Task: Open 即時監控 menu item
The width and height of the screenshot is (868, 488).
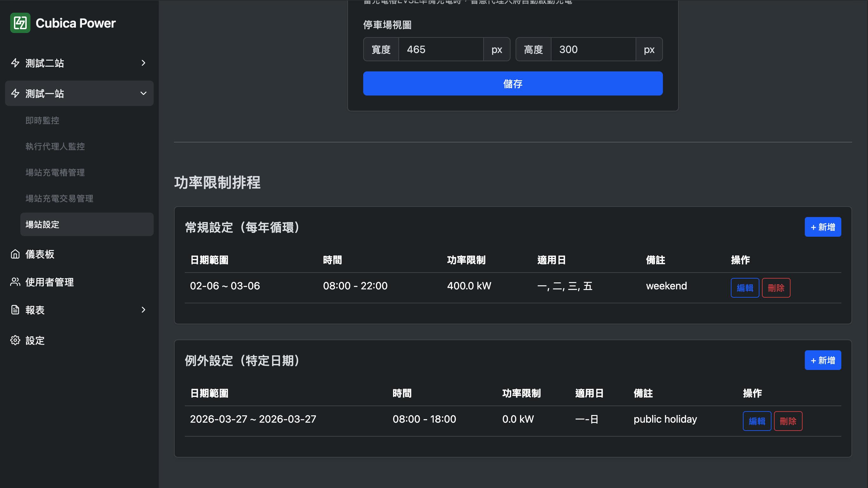Action: point(43,121)
